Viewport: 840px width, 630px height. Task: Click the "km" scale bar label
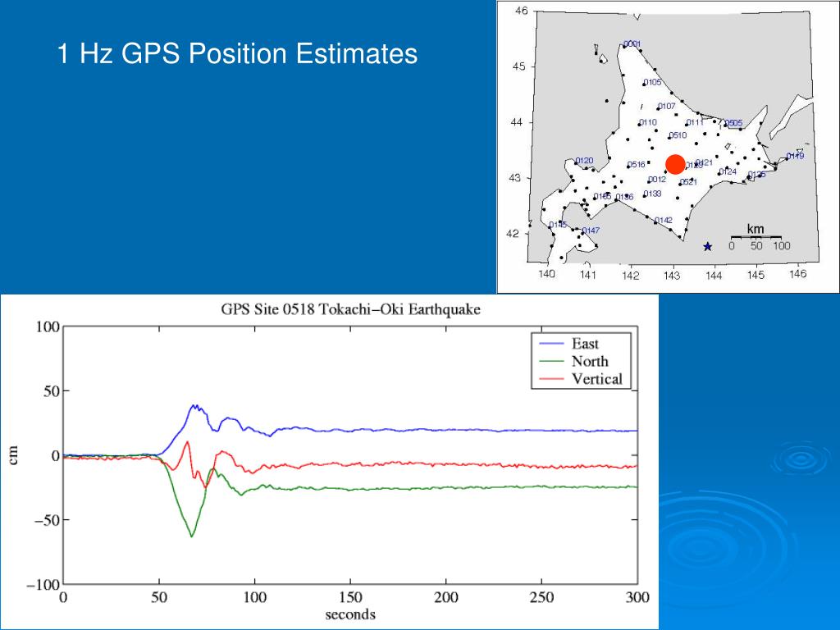coord(756,229)
